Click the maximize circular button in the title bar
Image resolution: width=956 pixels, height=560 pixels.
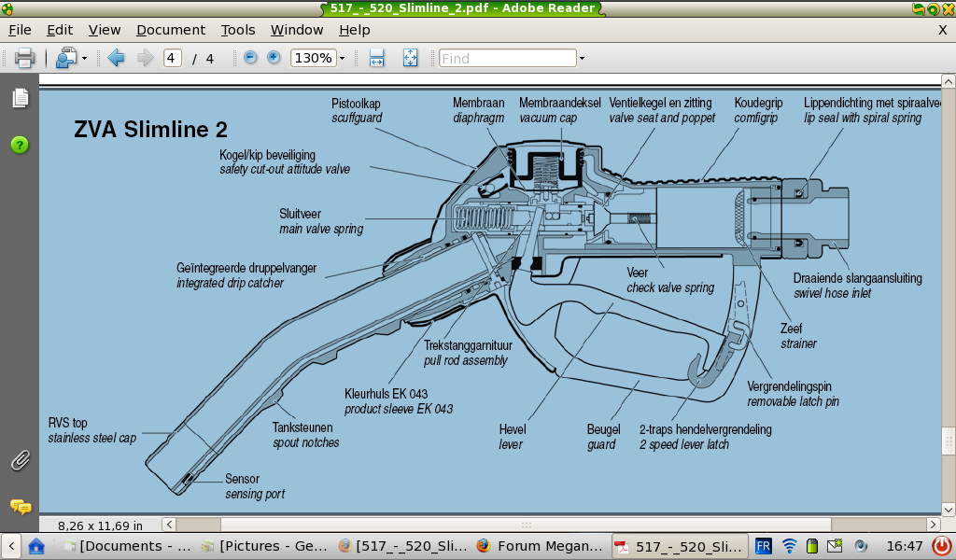pyautogui.click(x=933, y=8)
